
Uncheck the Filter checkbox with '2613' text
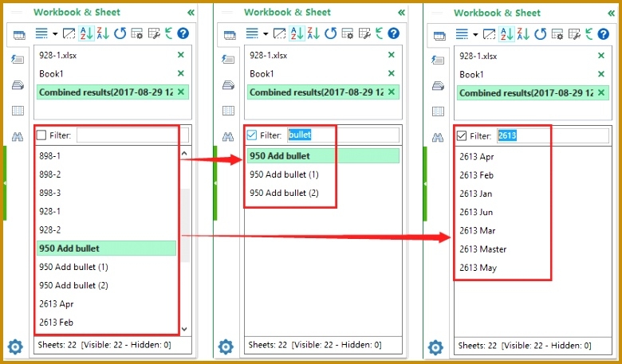coord(462,135)
